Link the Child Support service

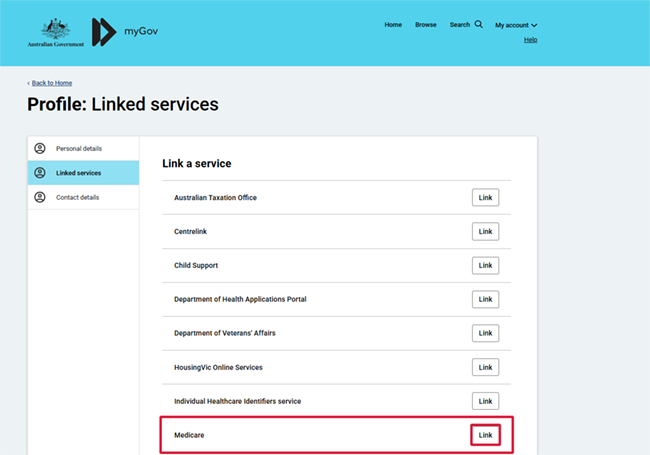pyautogui.click(x=485, y=266)
